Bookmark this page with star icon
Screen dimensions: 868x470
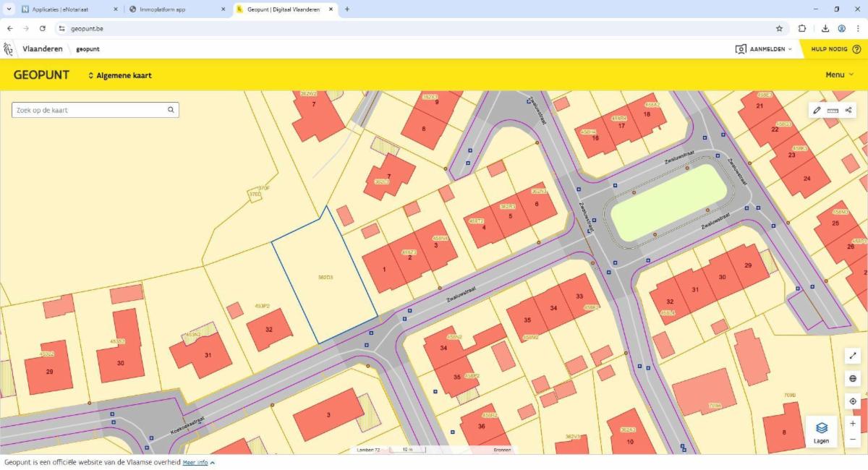point(779,28)
